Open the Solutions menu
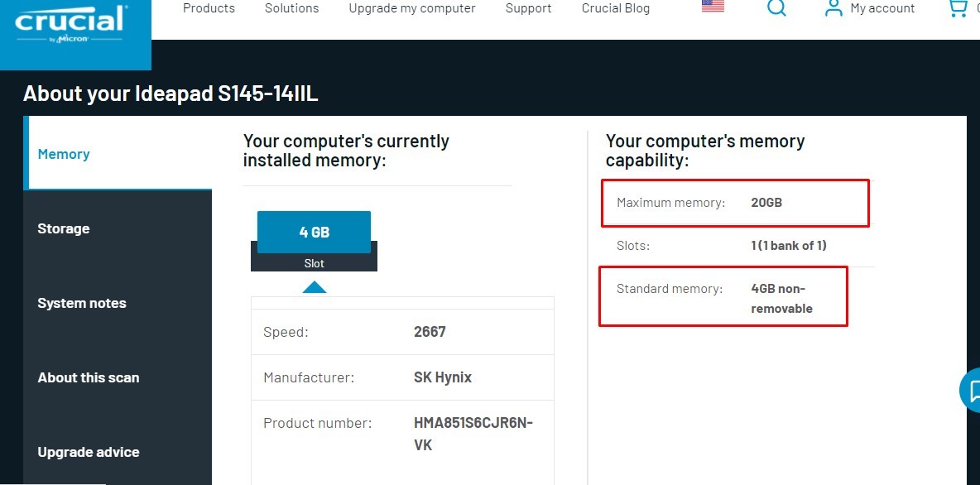 point(291,8)
